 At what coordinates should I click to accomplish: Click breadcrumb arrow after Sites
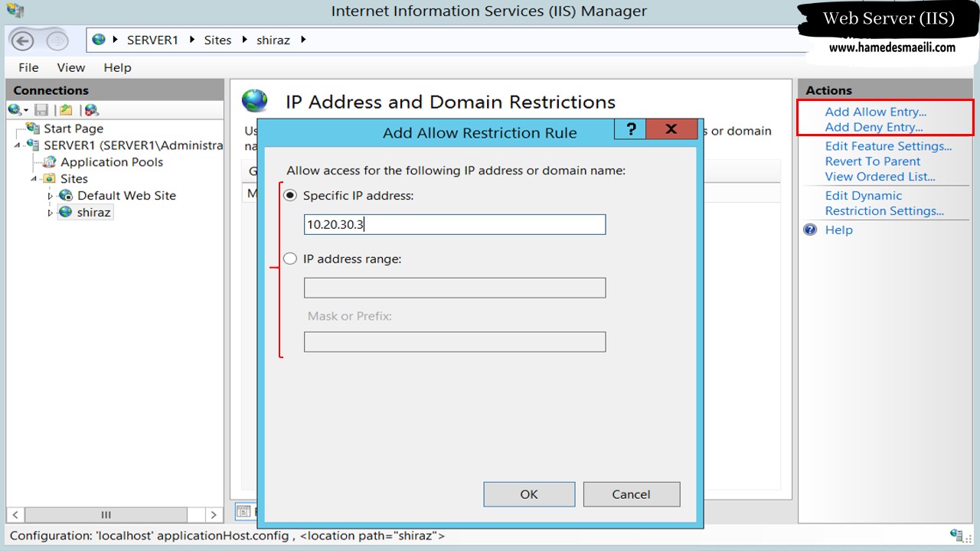tap(245, 39)
